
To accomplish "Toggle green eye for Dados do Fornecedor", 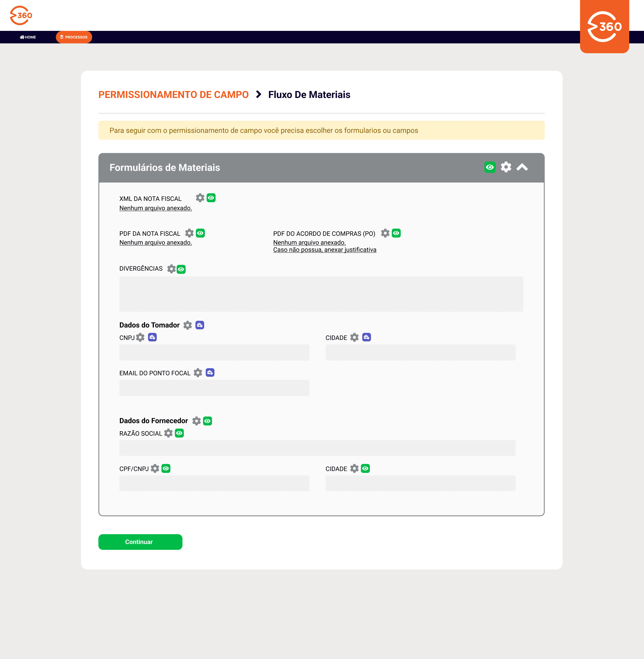I will coord(207,421).
